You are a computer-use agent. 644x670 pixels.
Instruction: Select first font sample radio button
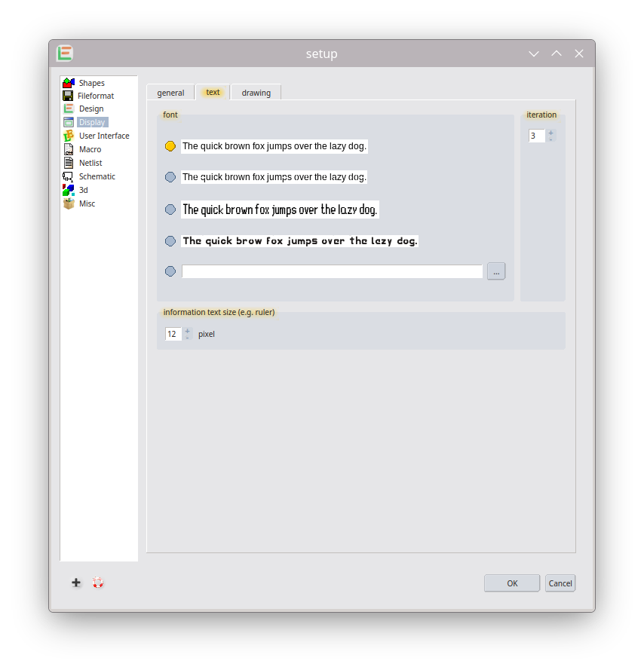[x=170, y=146]
